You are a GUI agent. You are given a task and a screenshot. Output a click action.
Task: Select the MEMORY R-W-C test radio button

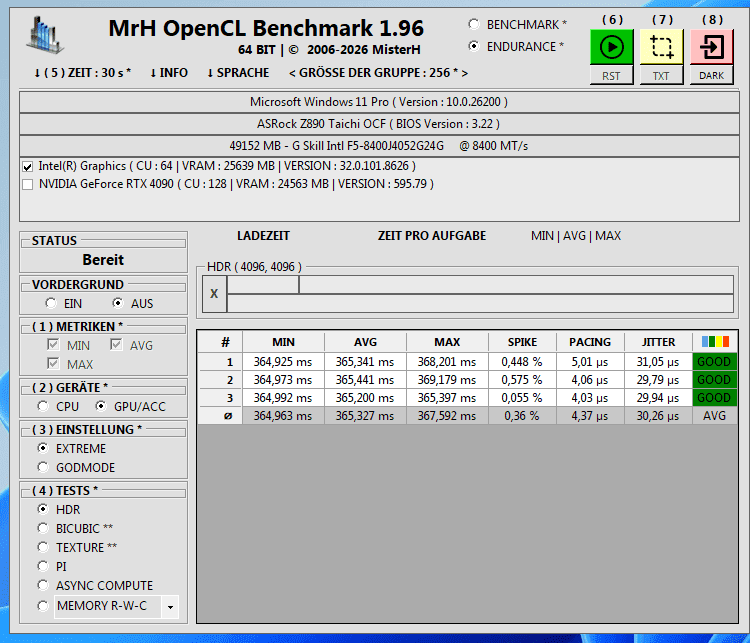[x=43, y=606]
